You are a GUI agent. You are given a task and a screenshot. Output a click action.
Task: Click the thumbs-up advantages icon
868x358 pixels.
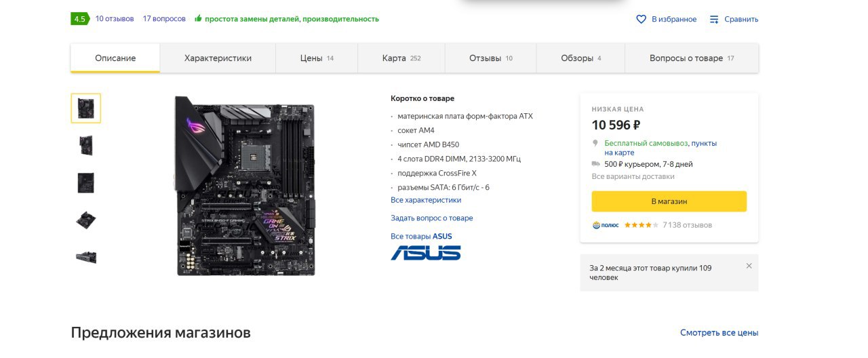click(x=198, y=19)
